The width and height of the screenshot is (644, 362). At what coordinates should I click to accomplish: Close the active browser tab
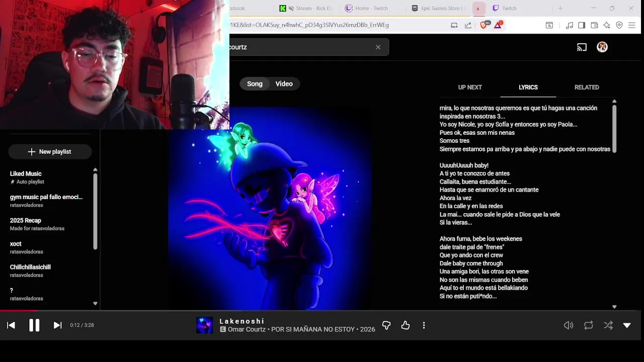click(478, 9)
